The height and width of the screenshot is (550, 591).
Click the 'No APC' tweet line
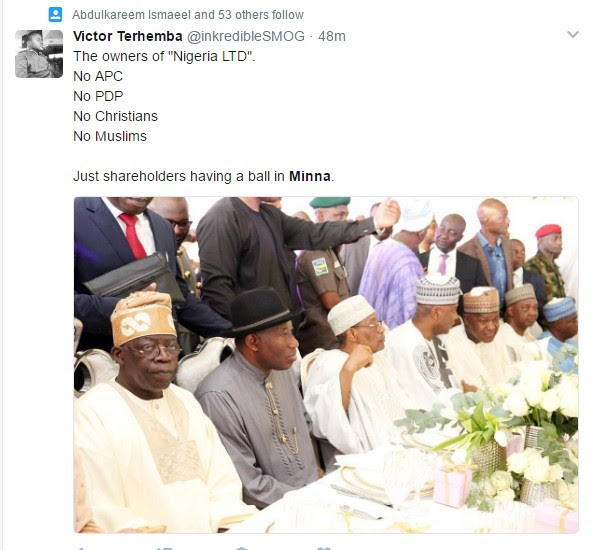pos(98,76)
